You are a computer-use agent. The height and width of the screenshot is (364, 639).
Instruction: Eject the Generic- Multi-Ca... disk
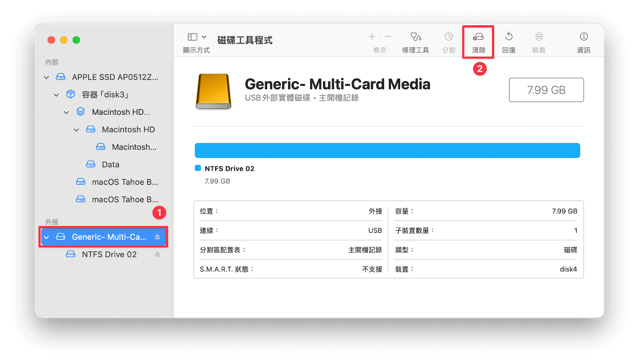[x=157, y=237]
